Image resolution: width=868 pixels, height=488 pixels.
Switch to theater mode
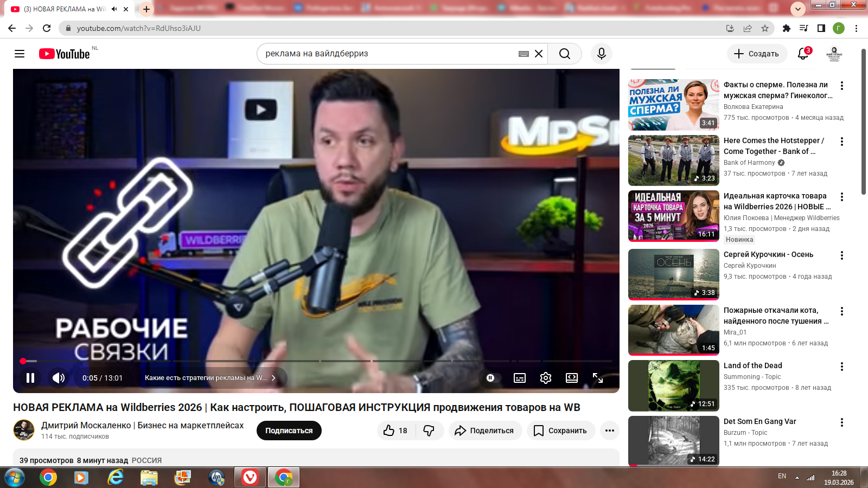pyautogui.click(x=572, y=378)
